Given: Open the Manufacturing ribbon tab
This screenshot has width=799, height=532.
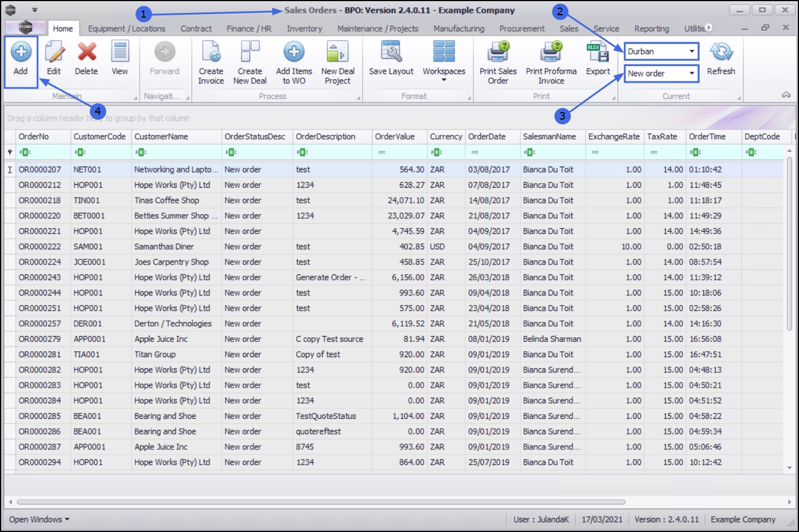Looking at the screenshot, I should pos(459,29).
